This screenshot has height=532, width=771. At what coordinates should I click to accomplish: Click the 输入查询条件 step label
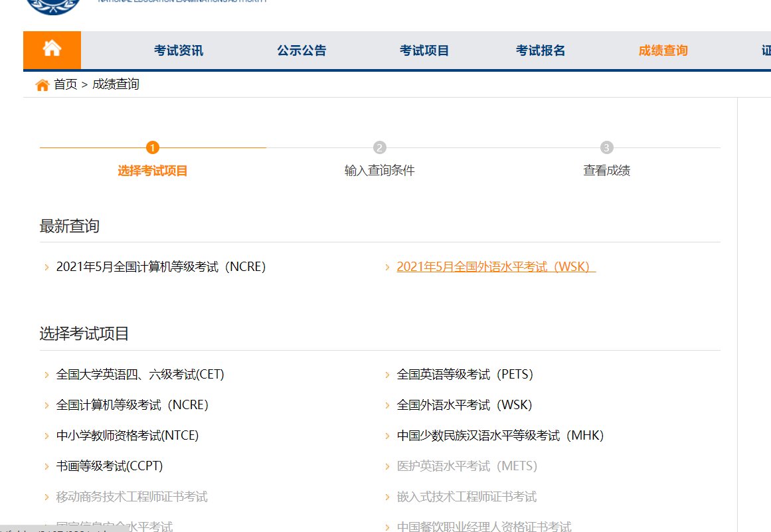pyautogui.click(x=379, y=171)
